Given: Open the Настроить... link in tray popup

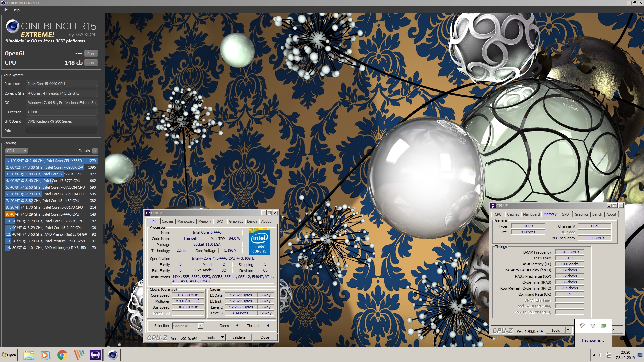Looking at the screenshot, I should (x=593, y=340).
